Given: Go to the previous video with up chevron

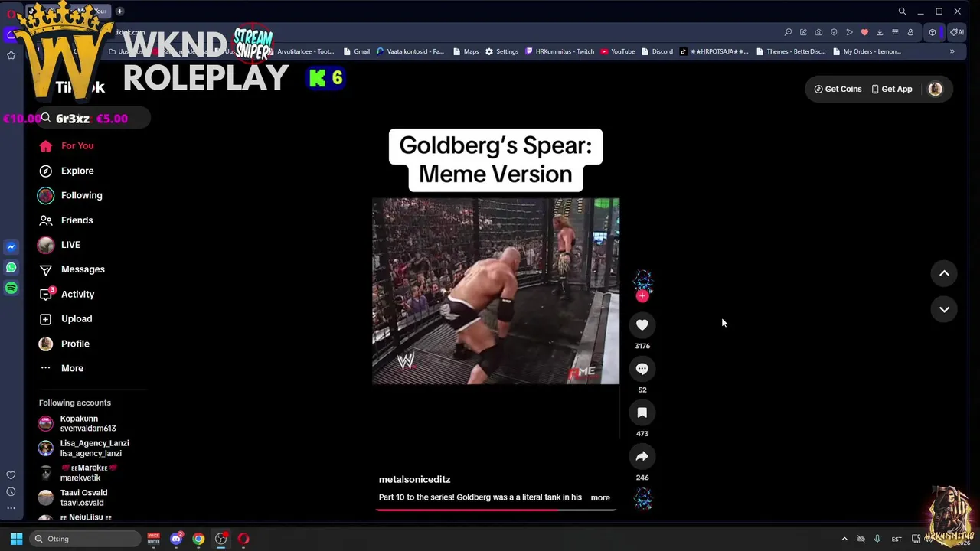Looking at the screenshot, I should pyautogui.click(x=944, y=273).
